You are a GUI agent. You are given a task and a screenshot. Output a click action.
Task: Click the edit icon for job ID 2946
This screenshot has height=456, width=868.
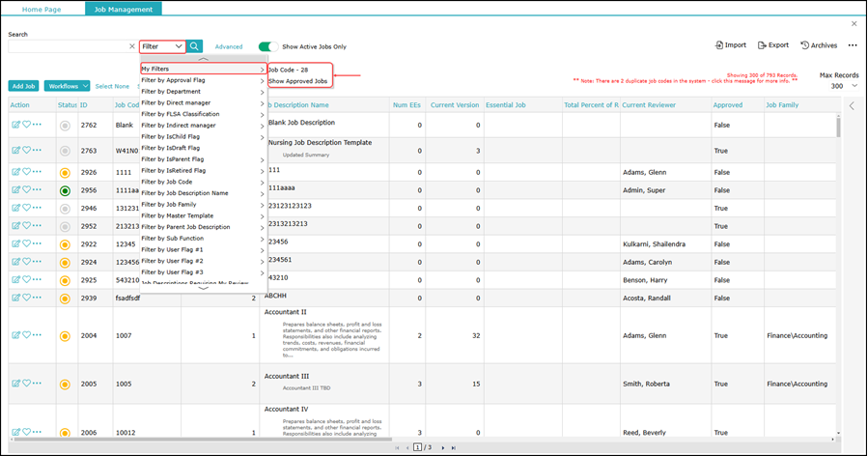click(x=15, y=207)
